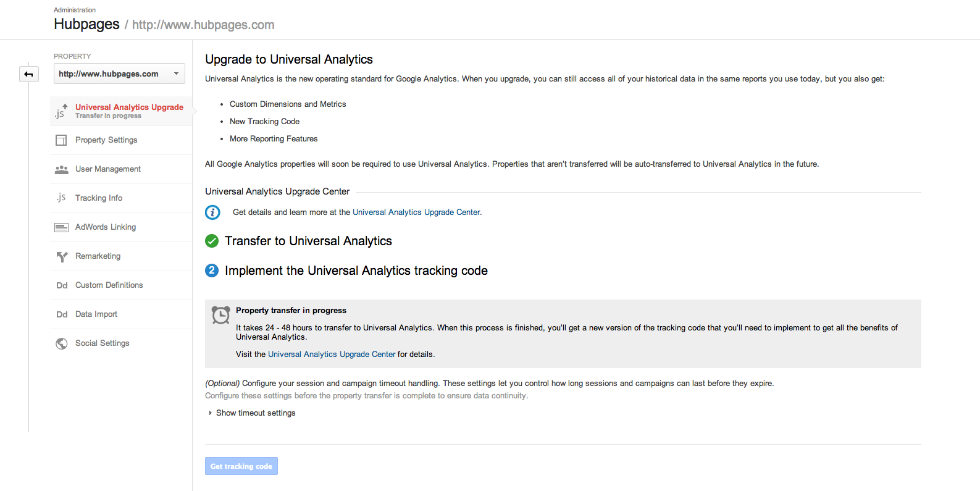
Task: Click the back arrow button
Action: pos(28,74)
